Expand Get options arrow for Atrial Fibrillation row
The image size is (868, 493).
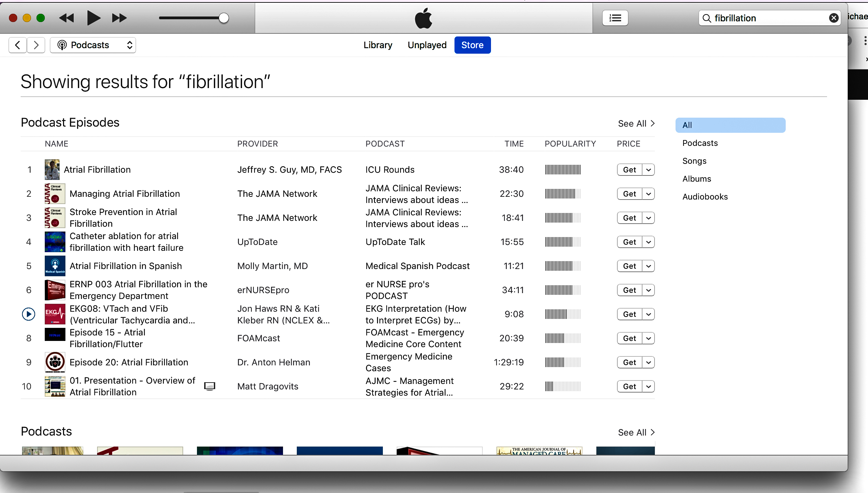pyautogui.click(x=648, y=170)
